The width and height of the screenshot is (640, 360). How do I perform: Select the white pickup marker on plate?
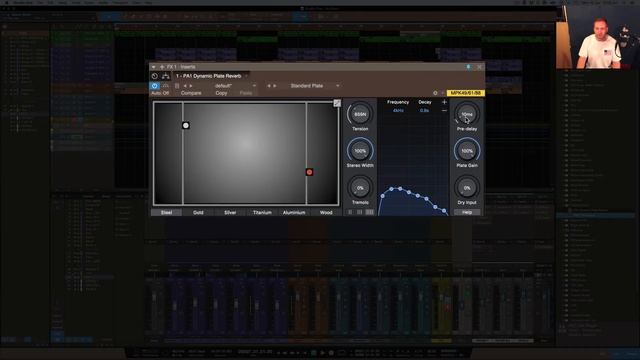186,125
